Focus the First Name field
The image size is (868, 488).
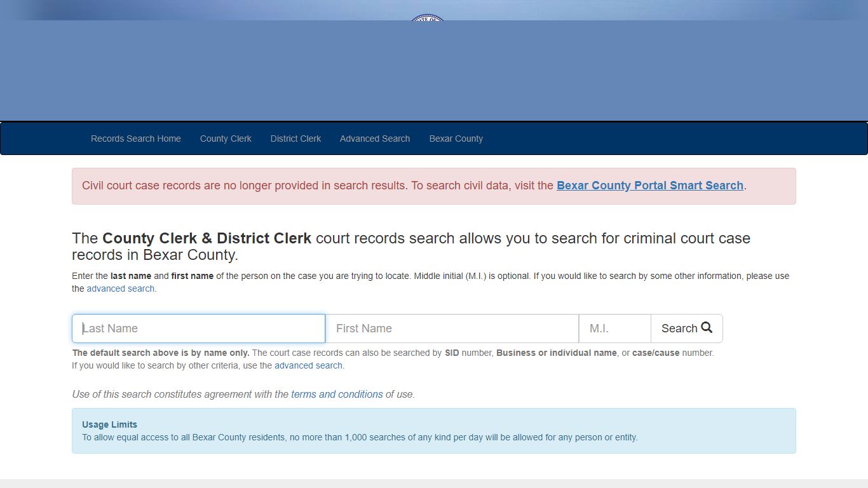point(452,329)
